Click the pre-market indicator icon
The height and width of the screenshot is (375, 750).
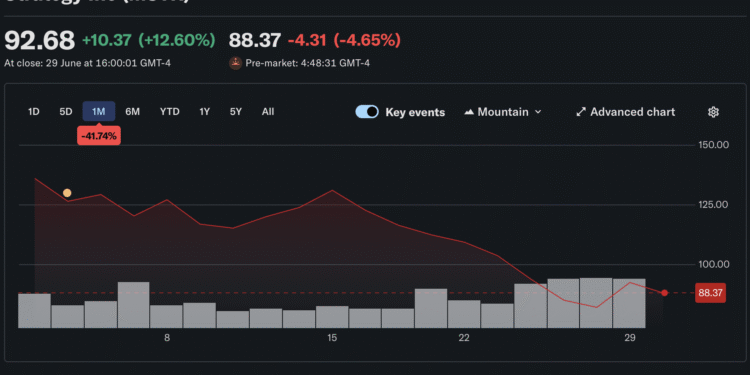point(235,63)
